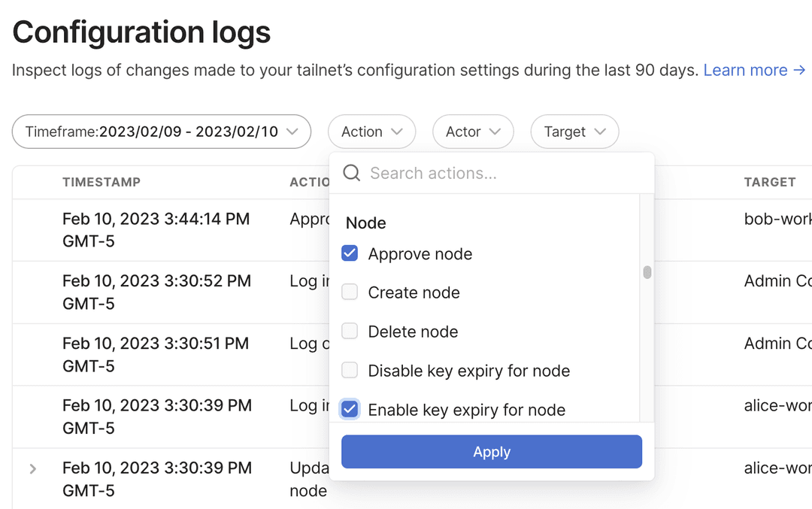
Task: Expand the Feb 10 3:30:39 PM log entry
Action: tap(32, 468)
